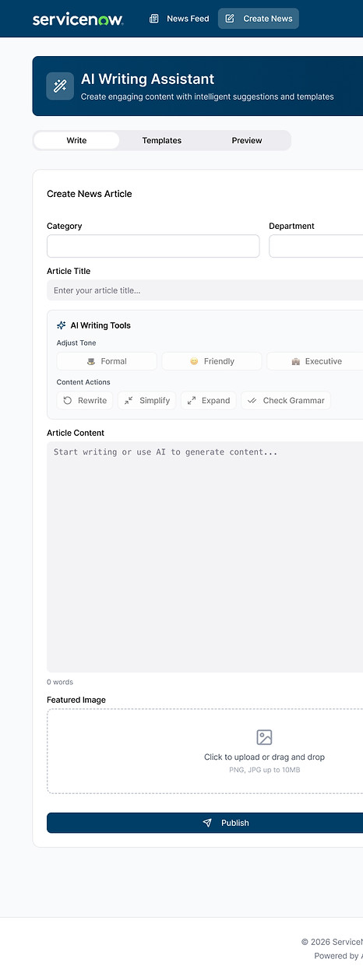Click the '0 words' counter text
The width and height of the screenshot is (363, 980).
coord(60,682)
